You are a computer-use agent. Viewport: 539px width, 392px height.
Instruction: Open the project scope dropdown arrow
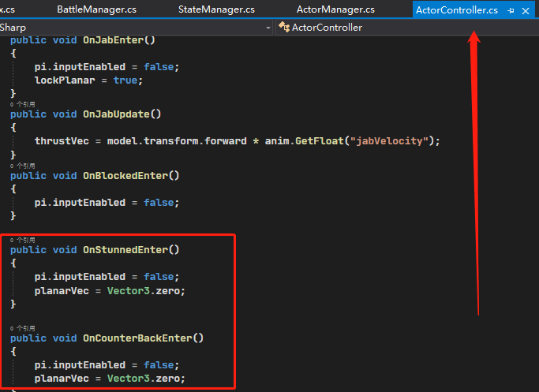coord(268,28)
